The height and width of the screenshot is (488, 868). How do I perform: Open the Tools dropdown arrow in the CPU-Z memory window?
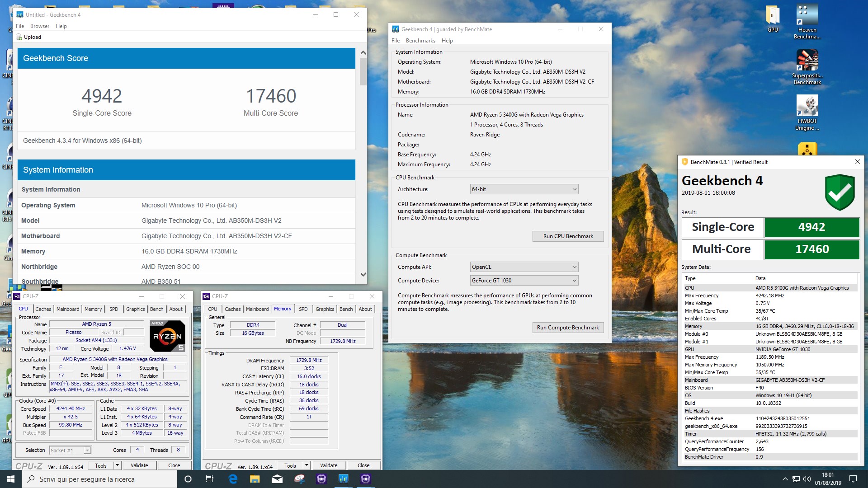tap(307, 465)
